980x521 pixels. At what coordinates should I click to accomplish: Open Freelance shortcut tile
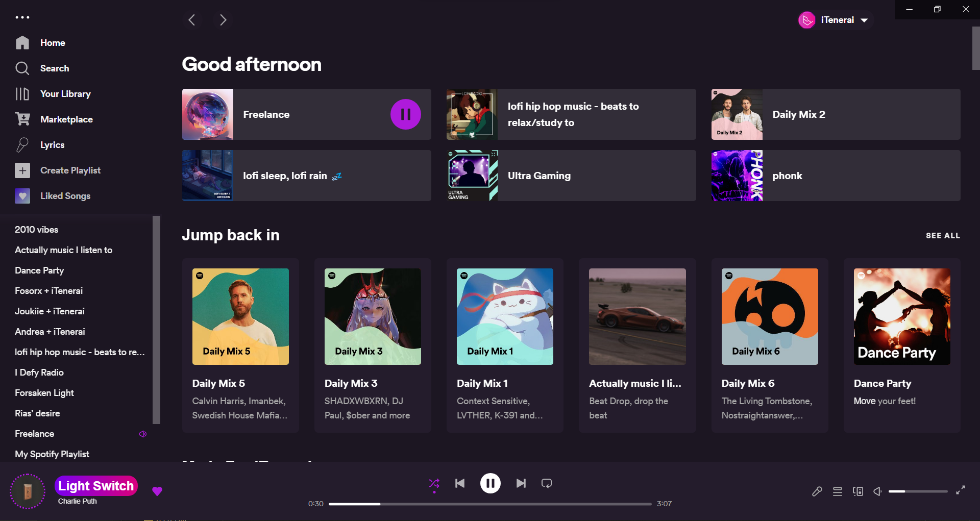point(307,114)
